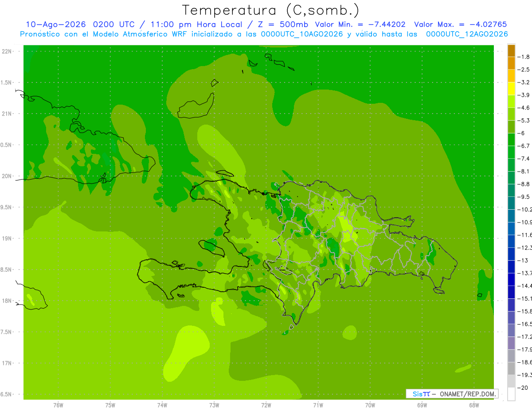This screenshot has height=411, width=532.
Task: Click the "-7.4" legend value
Action: coord(523,159)
